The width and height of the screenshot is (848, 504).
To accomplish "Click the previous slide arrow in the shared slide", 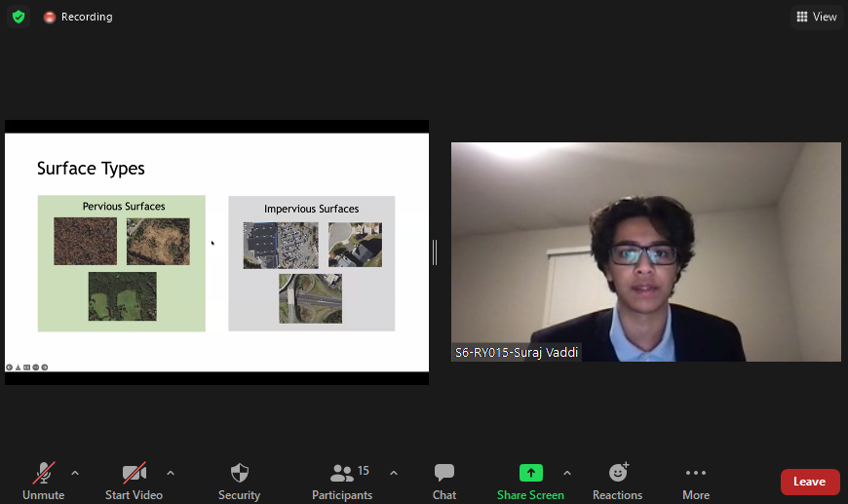I will pyautogui.click(x=9, y=368).
